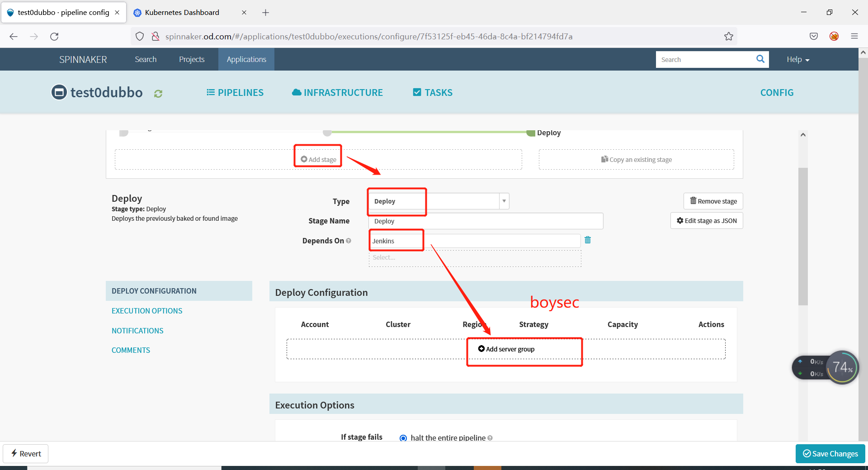Delete the Jenkins dependency with trash icon
The width and height of the screenshot is (868, 470).
[x=588, y=240]
